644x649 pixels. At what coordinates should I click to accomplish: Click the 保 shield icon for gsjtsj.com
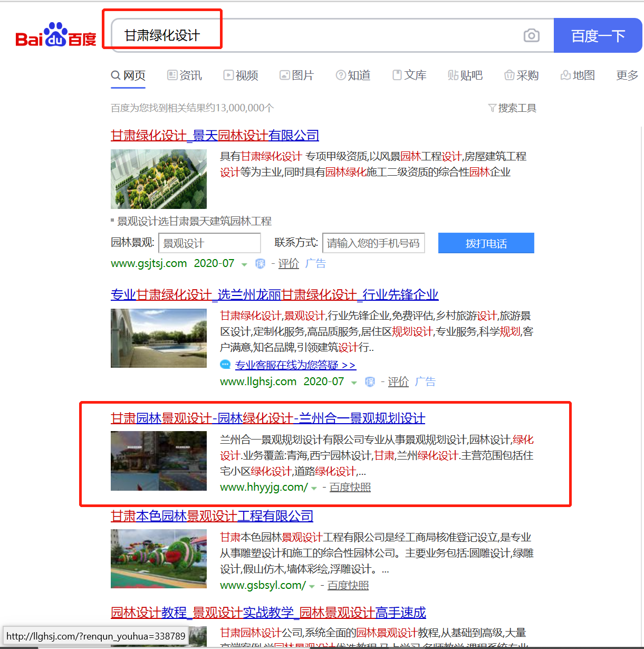point(260,264)
